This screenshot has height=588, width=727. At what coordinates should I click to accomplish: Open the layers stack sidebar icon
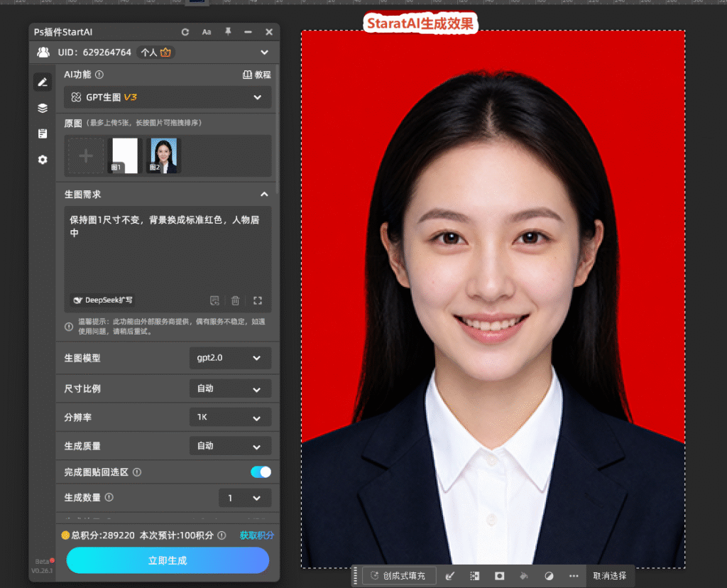[43, 108]
